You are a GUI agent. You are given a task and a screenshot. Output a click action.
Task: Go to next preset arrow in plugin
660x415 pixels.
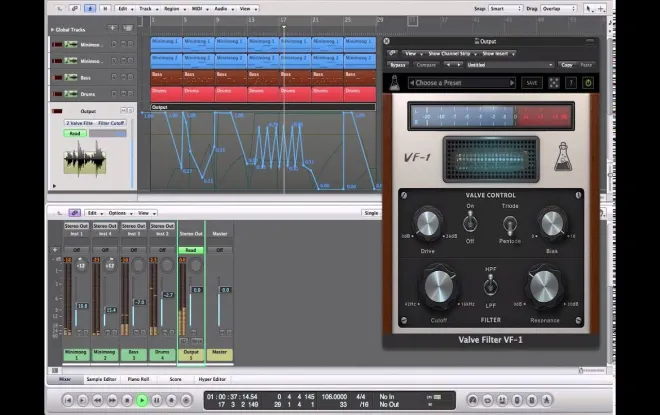512,83
